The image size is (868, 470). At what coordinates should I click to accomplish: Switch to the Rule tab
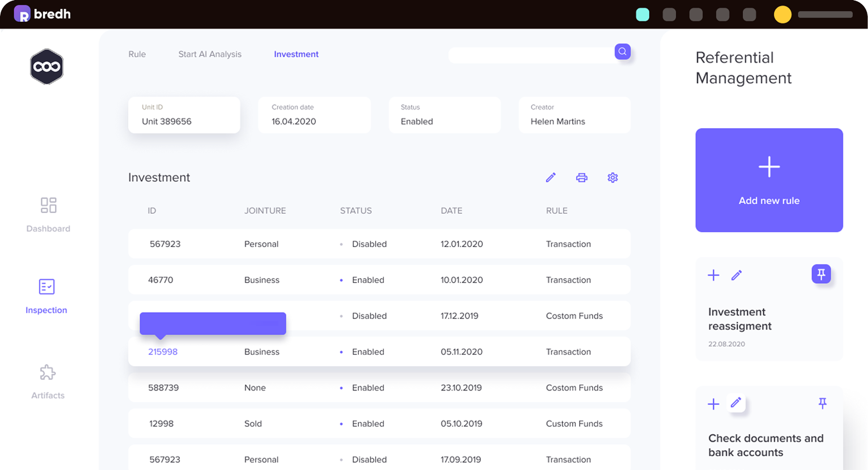(x=137, y=54)
